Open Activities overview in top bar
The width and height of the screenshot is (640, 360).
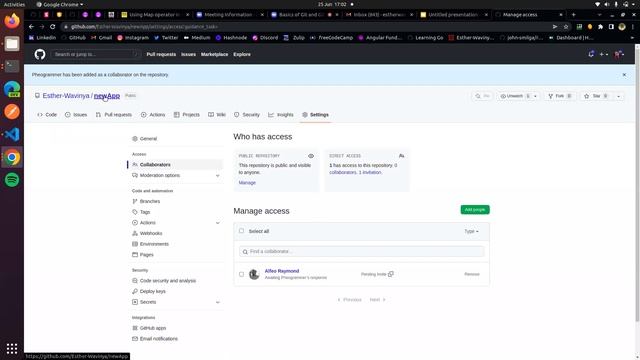[14, 4]
